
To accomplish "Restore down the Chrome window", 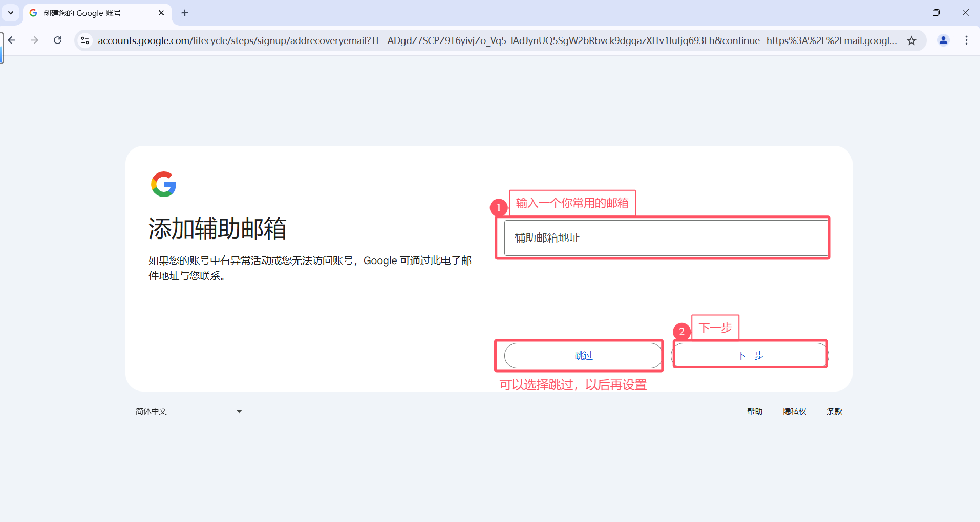I will (x=936, y=13).
